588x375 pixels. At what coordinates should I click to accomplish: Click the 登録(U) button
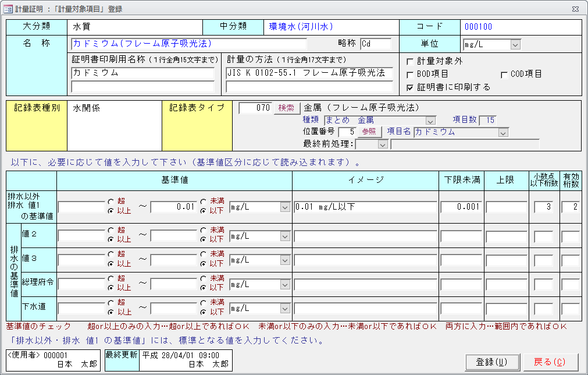tap(492, 362)
